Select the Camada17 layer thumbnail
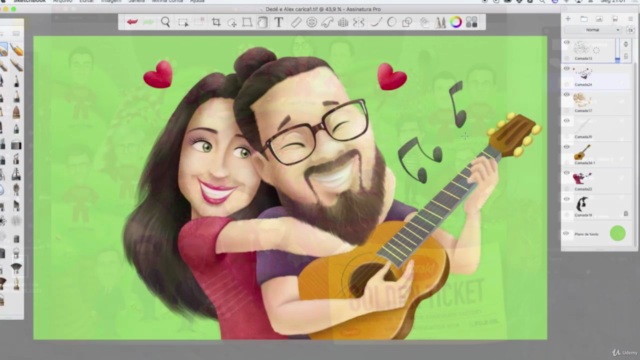This screenshot has height=360, width=640. point(582,100)
